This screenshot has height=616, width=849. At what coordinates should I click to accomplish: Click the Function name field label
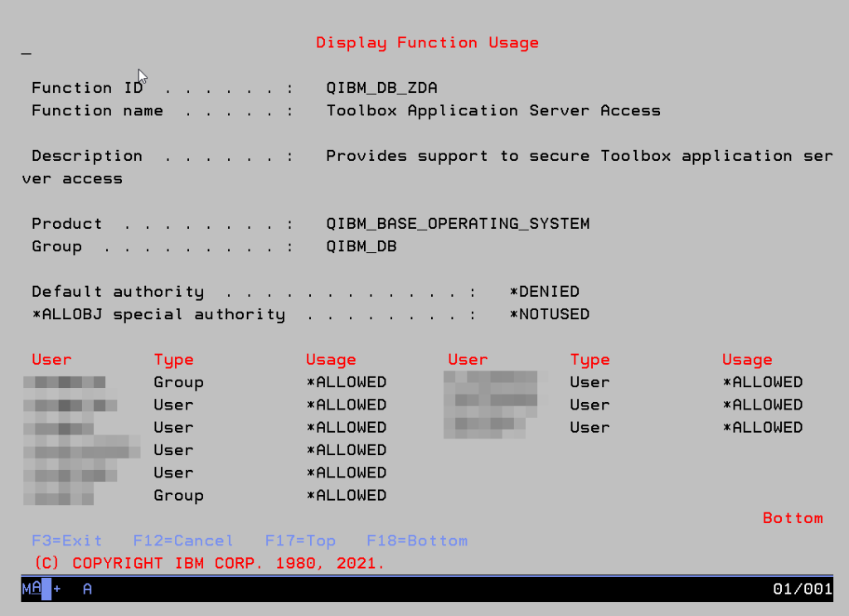coord(98,110)
